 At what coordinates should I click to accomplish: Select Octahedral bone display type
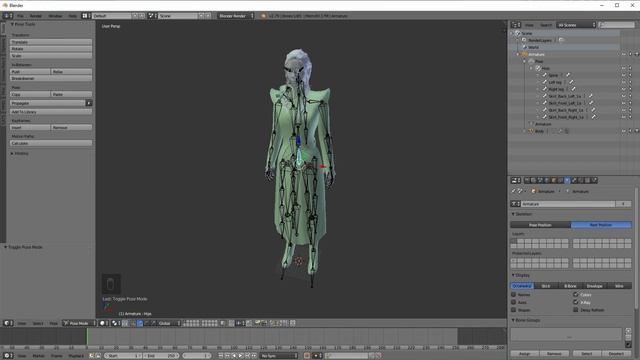[x=522, y=286]
